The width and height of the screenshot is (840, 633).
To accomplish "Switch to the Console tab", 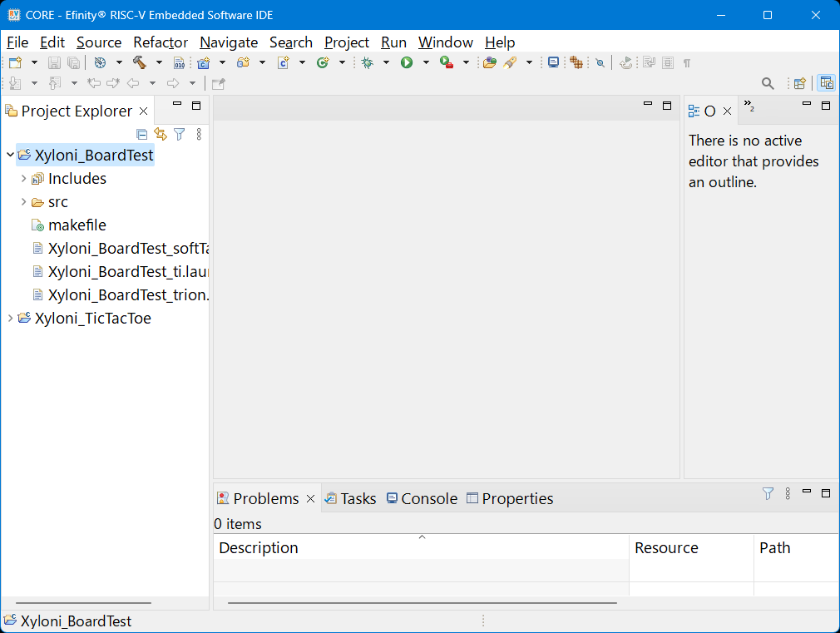I will [422, 499].
